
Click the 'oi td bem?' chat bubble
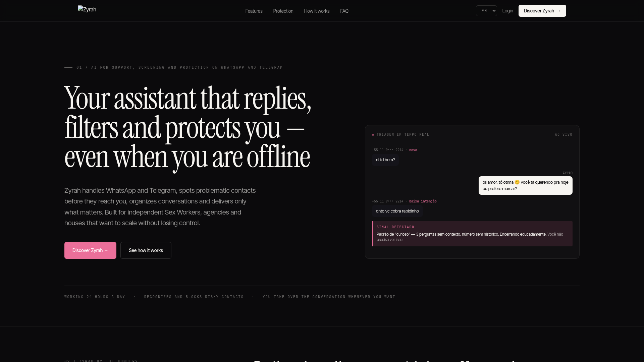point(385,160)
